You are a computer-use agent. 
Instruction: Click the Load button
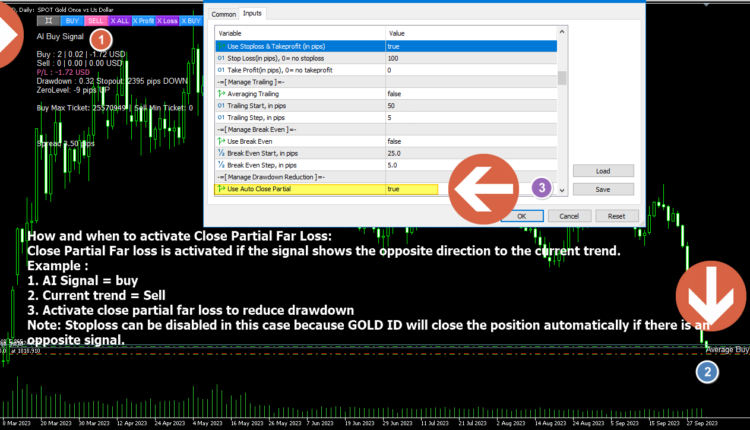[602, 170]
